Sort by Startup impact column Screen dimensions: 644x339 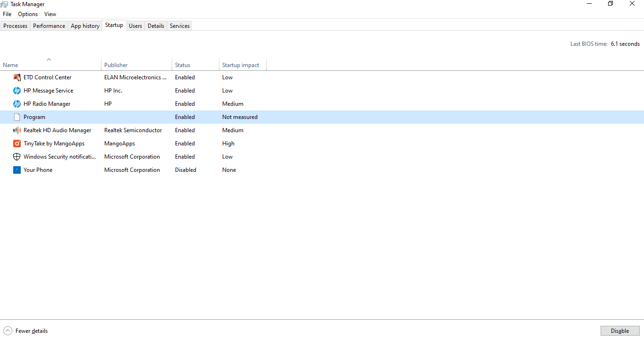tap(241, 65)
